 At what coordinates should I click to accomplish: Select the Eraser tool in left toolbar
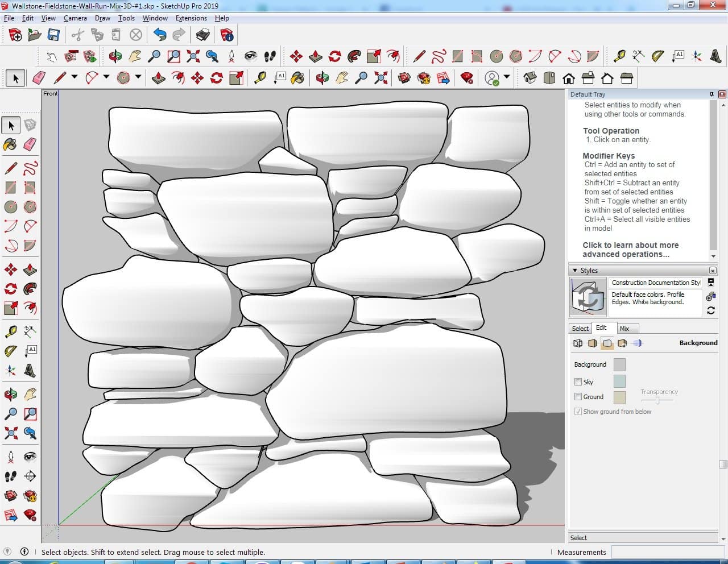click(30, 144)
